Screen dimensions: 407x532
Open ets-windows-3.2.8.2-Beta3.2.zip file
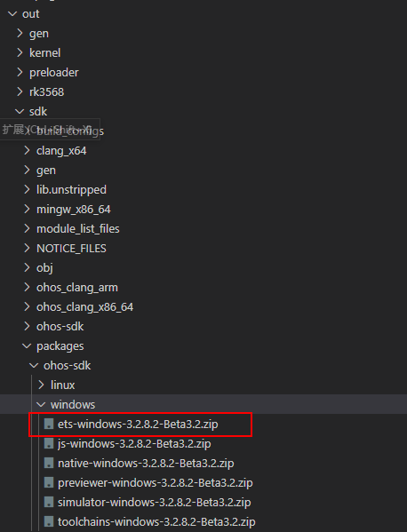click(x=138, y=425)
